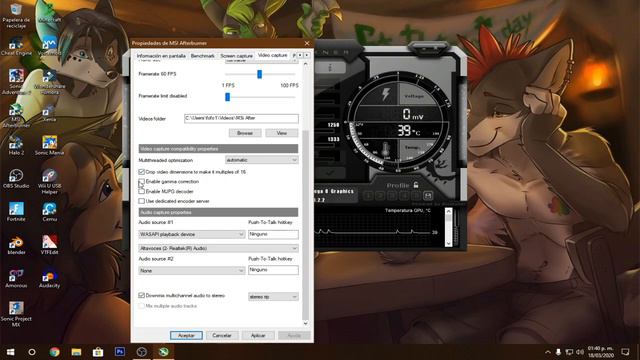Open the Papelera de reciclaje desktop icon
Viewport: 640px width, 360px height.
pyautogui.click(x=16, y=16)
